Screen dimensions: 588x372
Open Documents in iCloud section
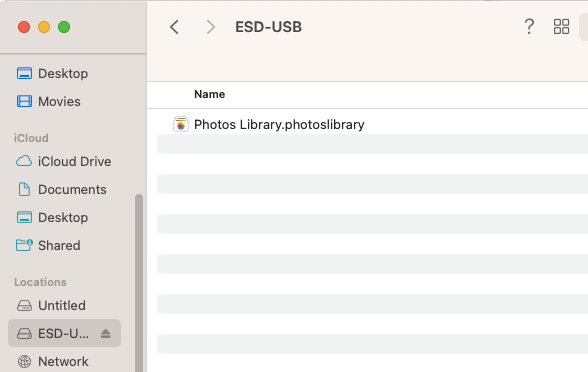coord(62,189)
